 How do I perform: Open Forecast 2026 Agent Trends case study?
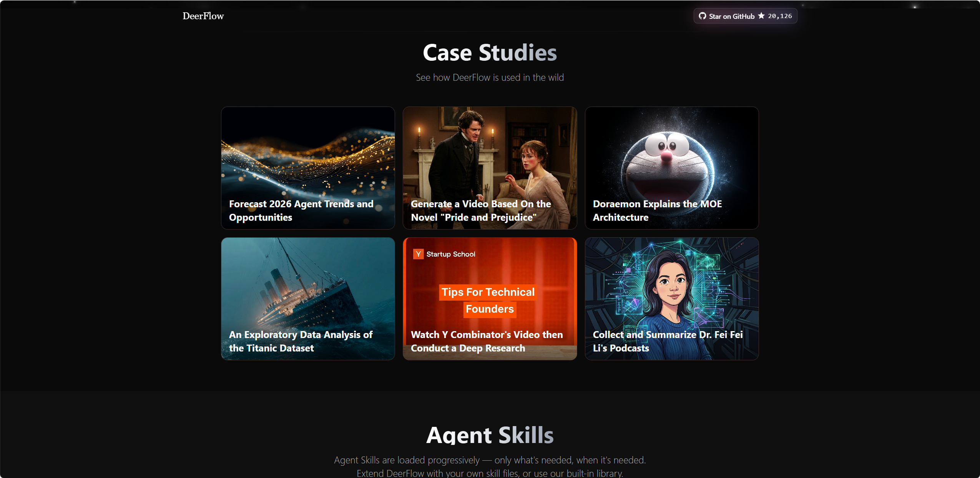(308, 168)
